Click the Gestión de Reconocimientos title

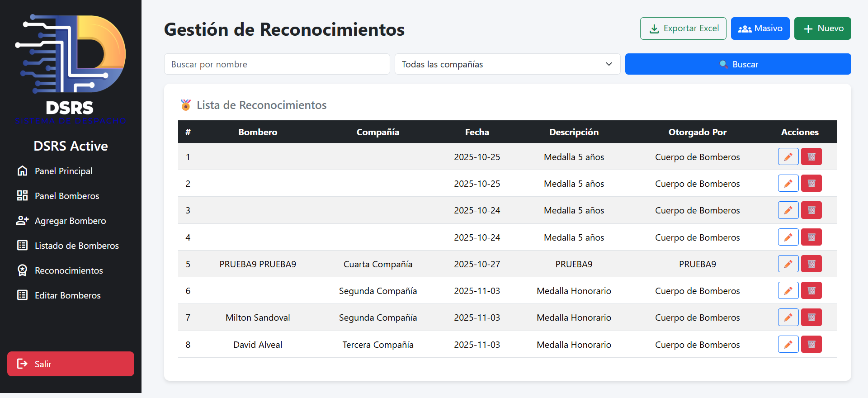pyautogui.click(x=284, y=29)
